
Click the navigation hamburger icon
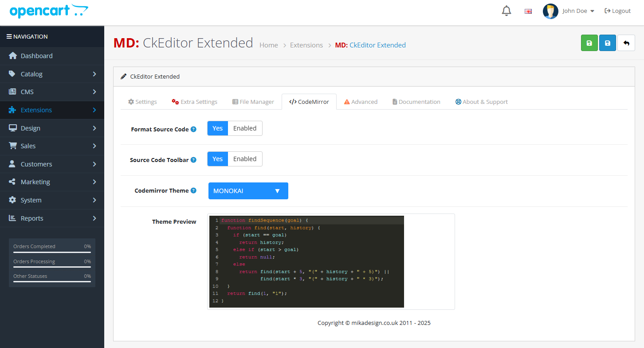pos(9,36)
